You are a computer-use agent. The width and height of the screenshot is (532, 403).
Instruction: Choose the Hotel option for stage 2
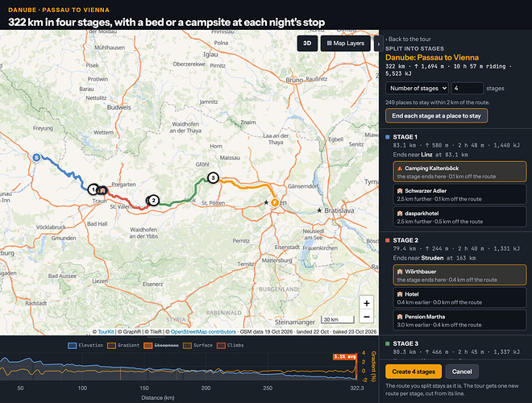[459, 298]
